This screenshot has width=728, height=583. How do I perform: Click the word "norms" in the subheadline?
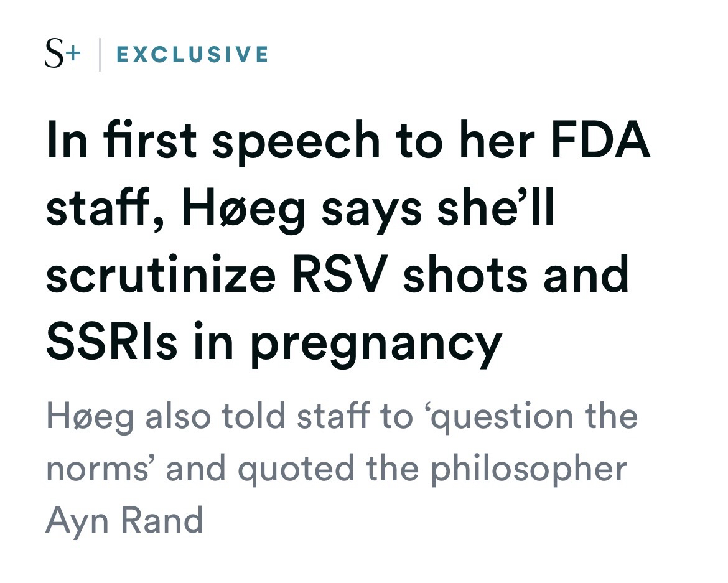coord(98,468)
